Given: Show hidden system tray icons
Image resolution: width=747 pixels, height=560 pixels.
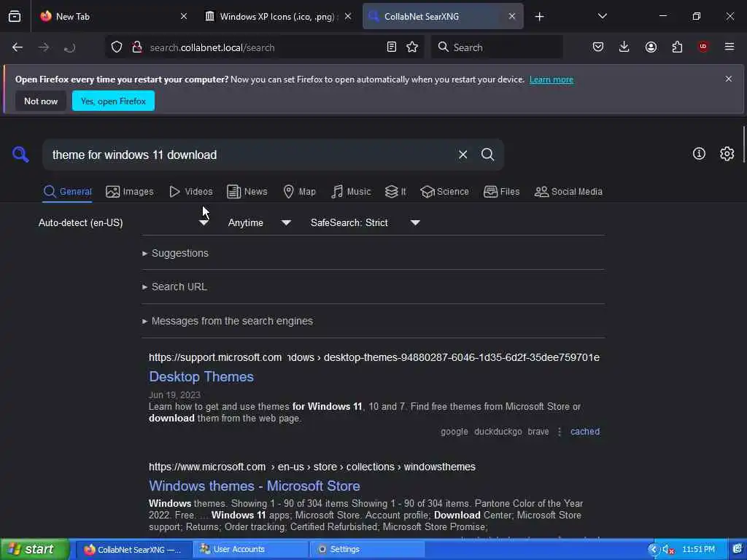Looking at the screenshot, I should point(653,550).
